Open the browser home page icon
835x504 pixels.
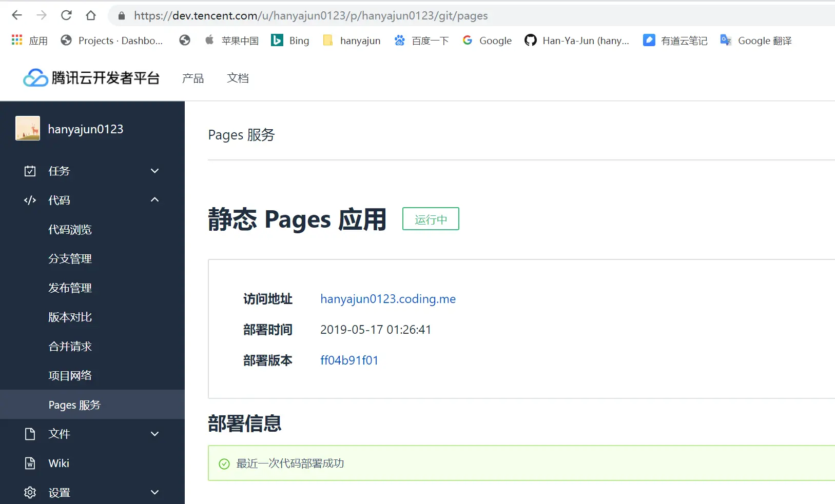point(91,15)
